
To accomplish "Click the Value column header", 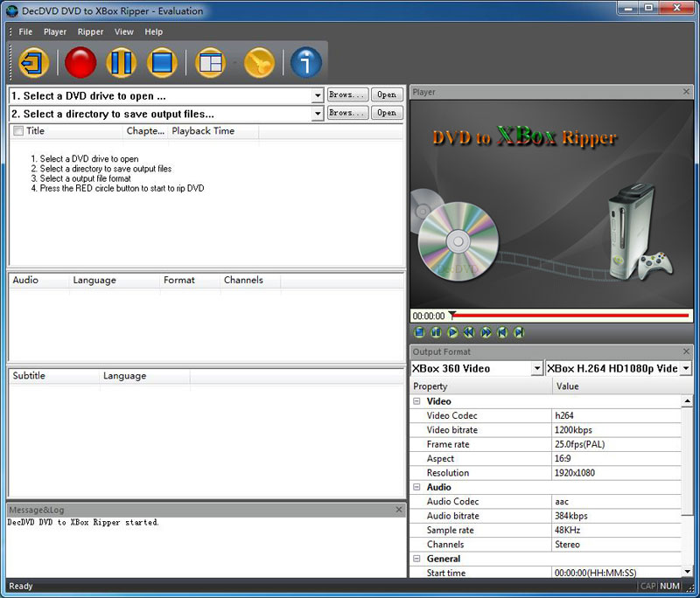I will [x=622, y=386].
